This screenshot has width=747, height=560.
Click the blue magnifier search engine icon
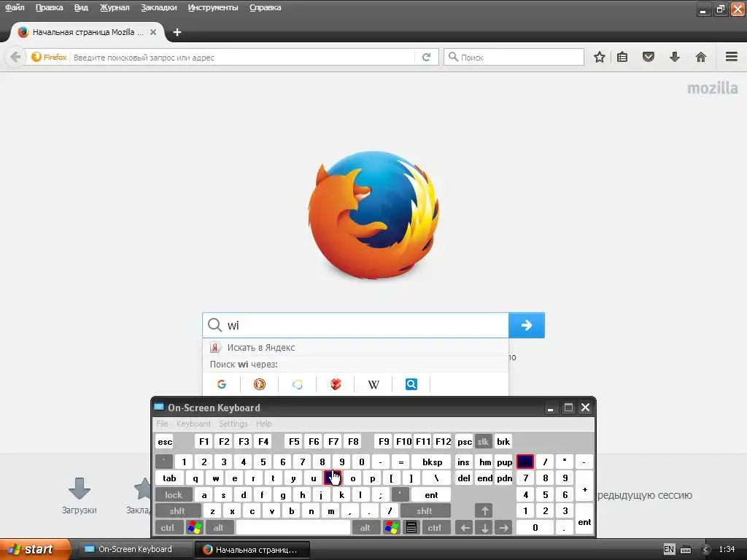click(411, 384)
